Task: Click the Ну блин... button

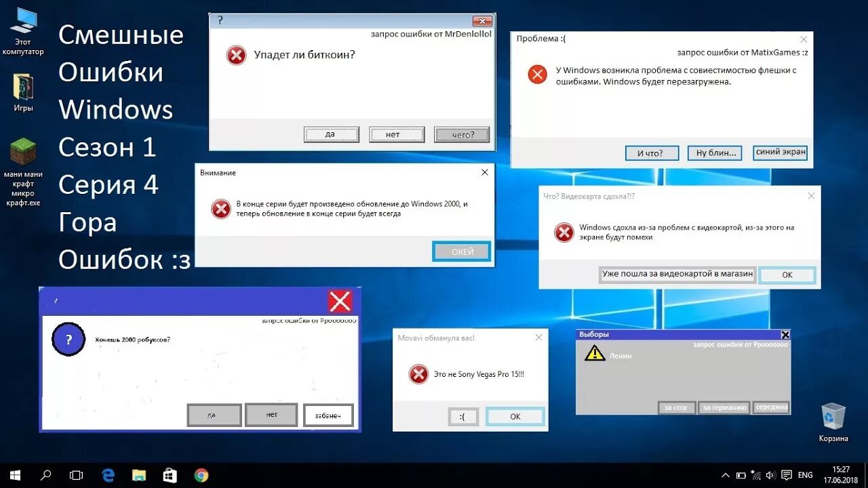Action: coord(715,153)
